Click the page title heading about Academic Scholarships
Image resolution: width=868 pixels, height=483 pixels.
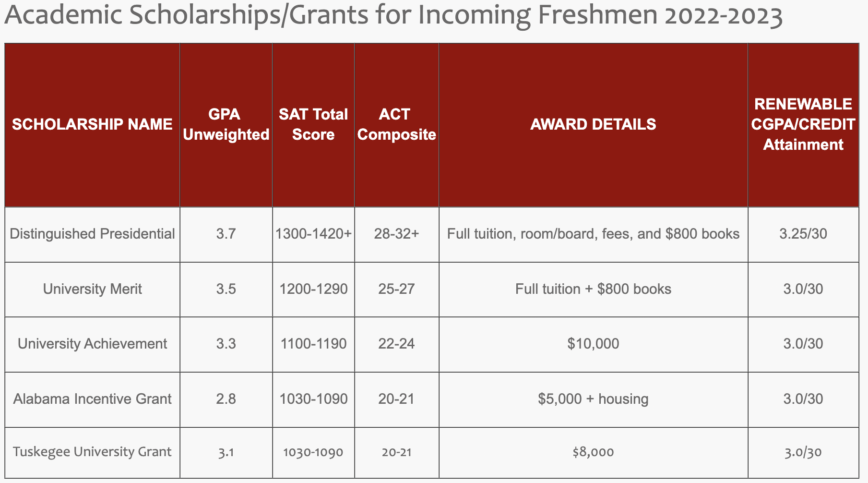pyautogui.click(x=392, y=15)
